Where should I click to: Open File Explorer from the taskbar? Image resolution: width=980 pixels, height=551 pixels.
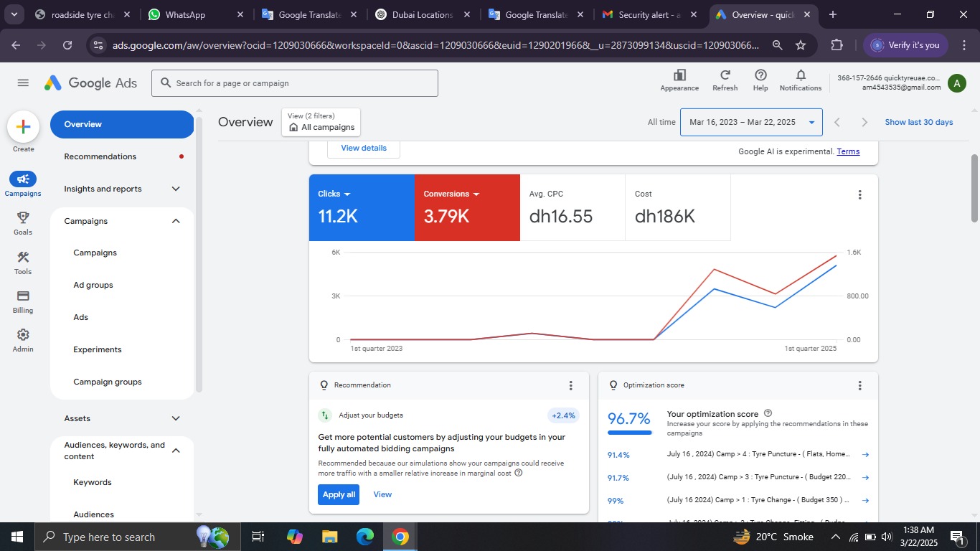point(329,537)
